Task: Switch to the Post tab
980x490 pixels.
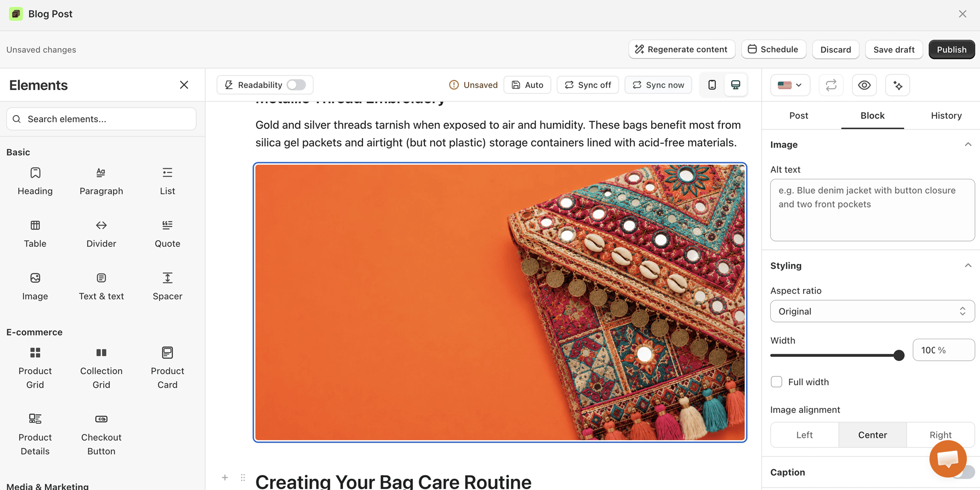Action: [x=798, y=115]
